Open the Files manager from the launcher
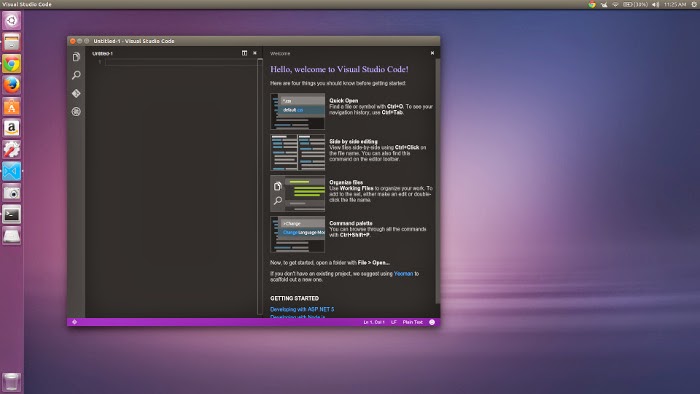The height and width of the screenshot is (394, 700). pos(12,42)
